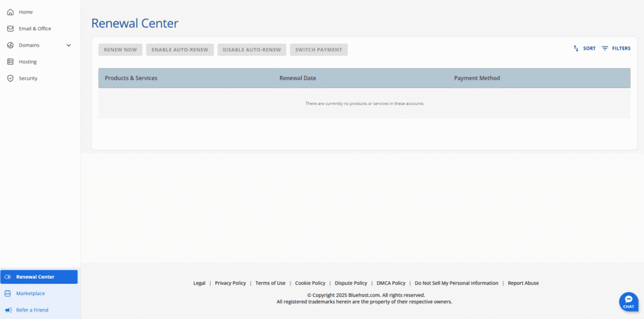Open the Report Abuse link
The height and width of the screenshot is (319, 644).
click(x=523, y=283)
